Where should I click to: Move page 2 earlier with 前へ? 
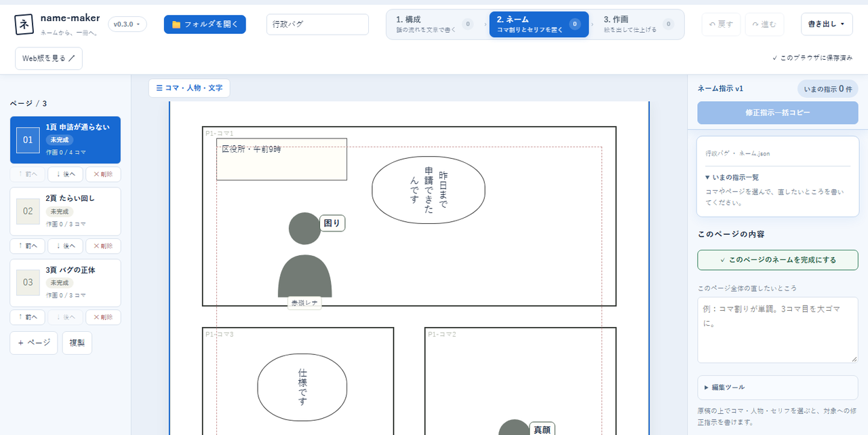pyautogui.click(x=28, y=246)
